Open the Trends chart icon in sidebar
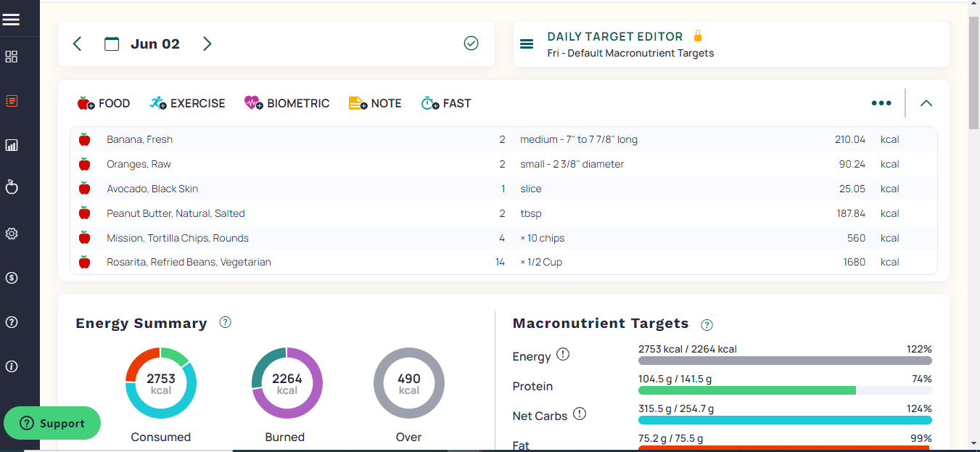The image size is (980, 452). pos(12,145)
